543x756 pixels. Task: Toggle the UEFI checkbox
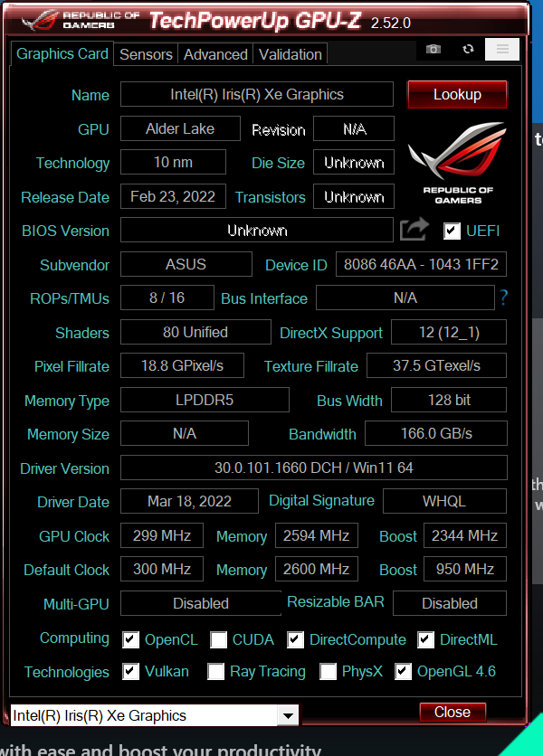click(452, 231)
